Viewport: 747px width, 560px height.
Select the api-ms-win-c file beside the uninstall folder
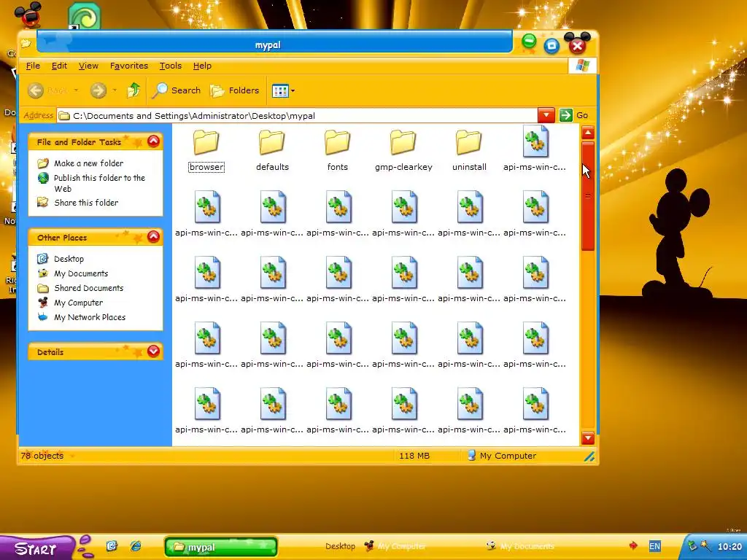coord(535,149)
